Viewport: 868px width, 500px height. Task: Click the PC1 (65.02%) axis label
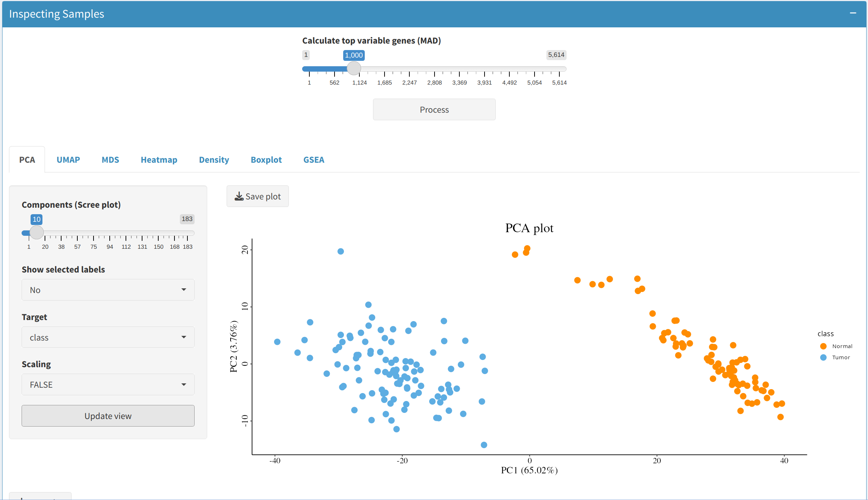point(529,470)
